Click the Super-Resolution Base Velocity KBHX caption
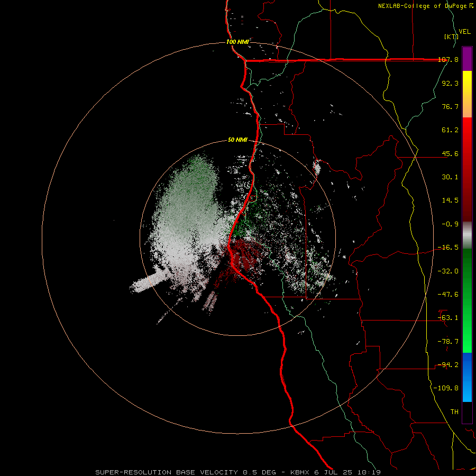 (238, 472)
